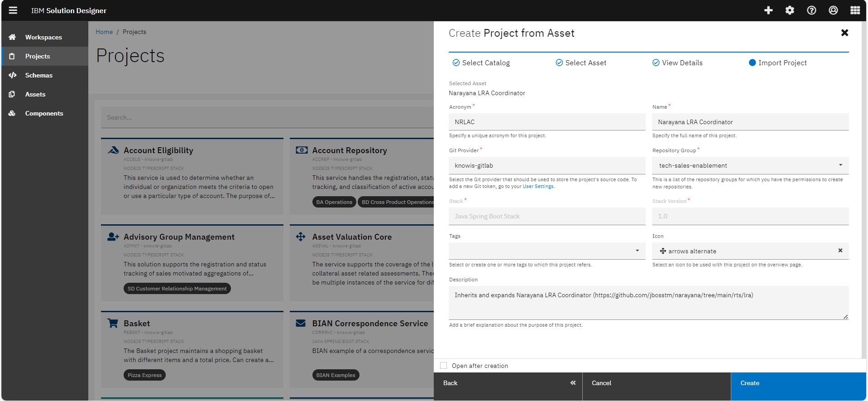
Task: Click the Description resize handle
Action: click(x=845, y=317)
